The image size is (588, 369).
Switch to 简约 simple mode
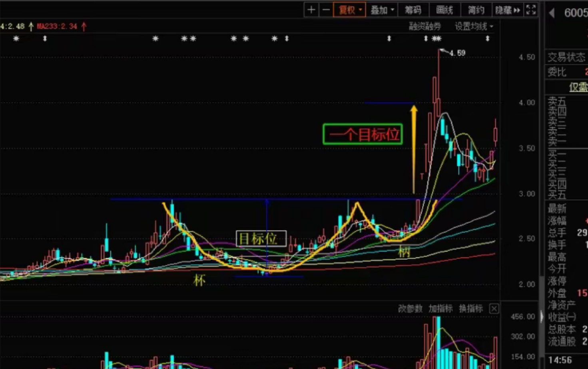click(476, 10)
